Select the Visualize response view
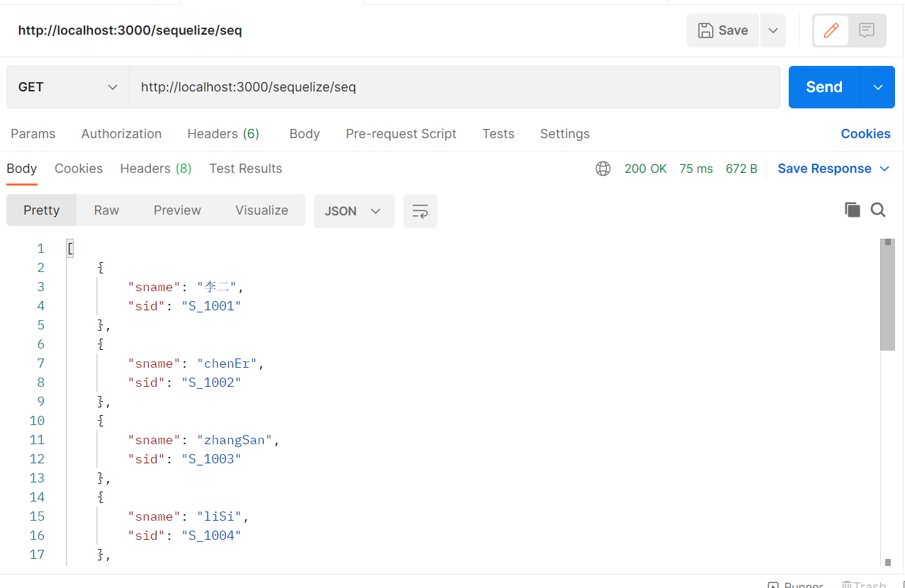The width and height of the screenshot is (905, 588). coord(262,210)
